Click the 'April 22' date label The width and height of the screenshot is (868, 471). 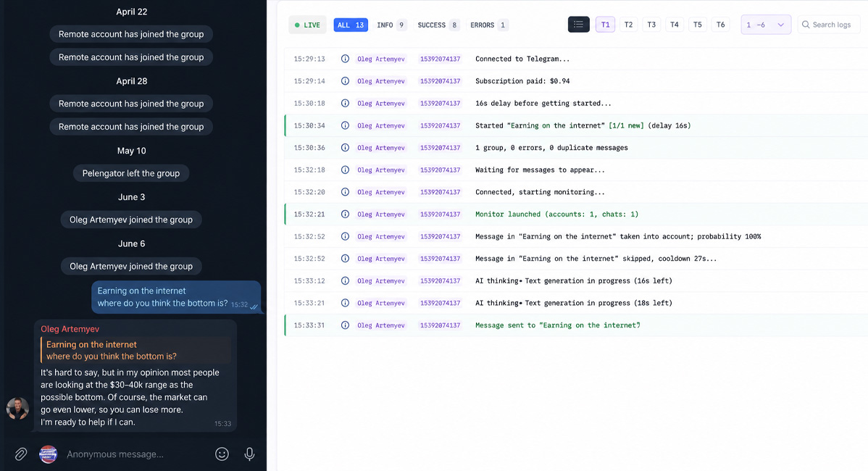[132, 12]
